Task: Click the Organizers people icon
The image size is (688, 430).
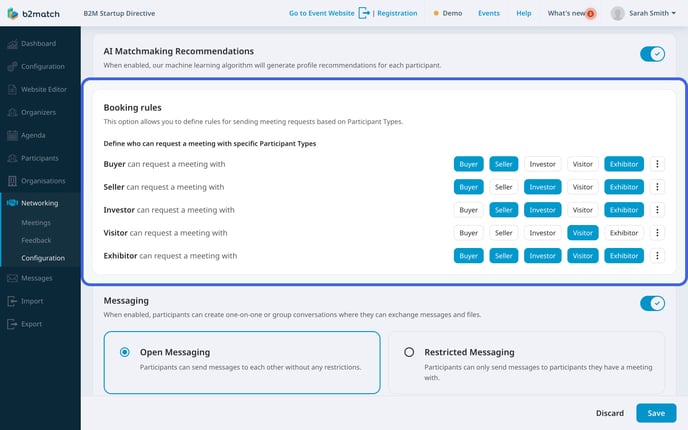Action: click(x=13, y=112)
